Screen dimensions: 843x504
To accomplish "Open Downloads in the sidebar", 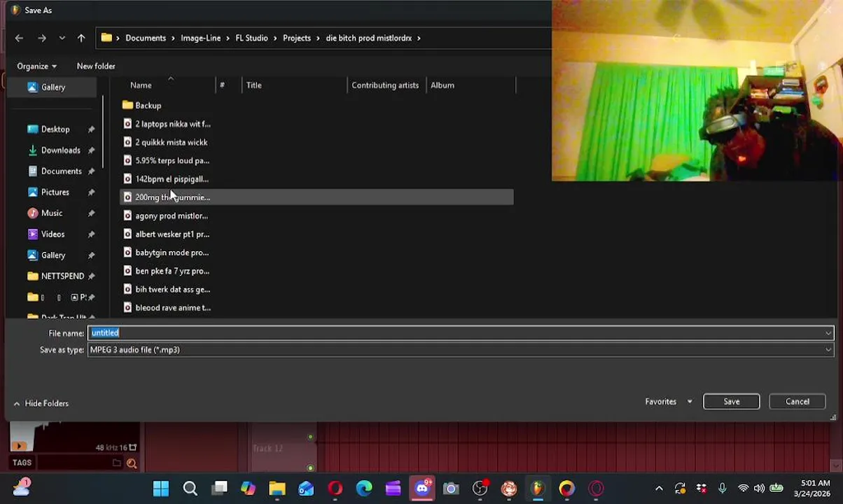I will click(x=60, y=150).
